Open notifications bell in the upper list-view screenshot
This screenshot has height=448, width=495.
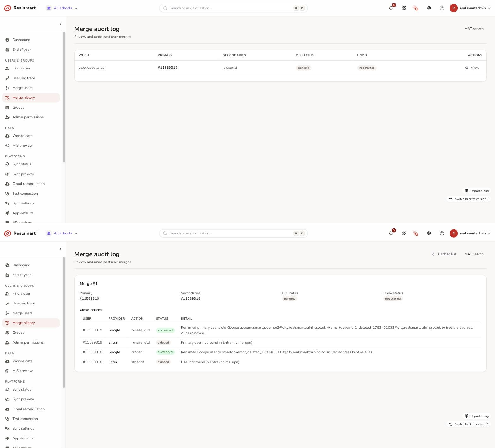391,8
